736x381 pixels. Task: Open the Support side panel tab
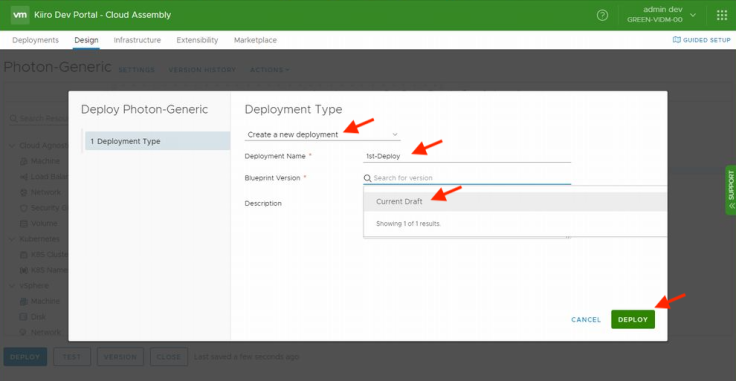730,190
